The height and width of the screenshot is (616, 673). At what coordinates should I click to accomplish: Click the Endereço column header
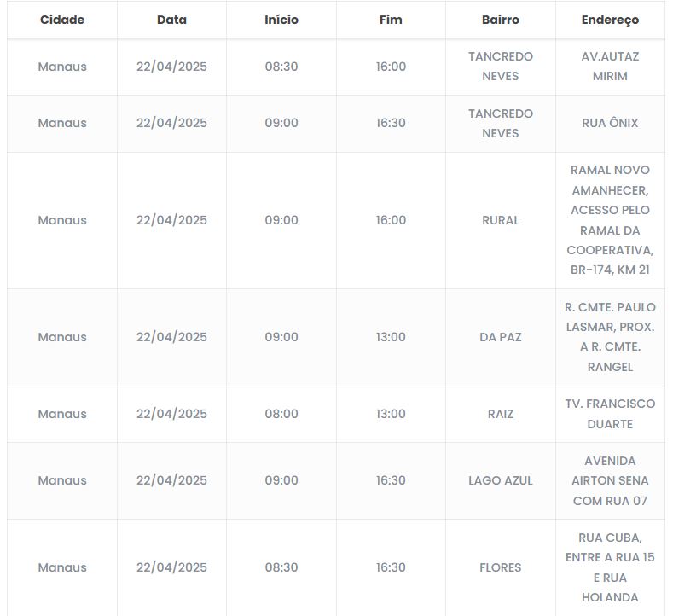point(610,20)
